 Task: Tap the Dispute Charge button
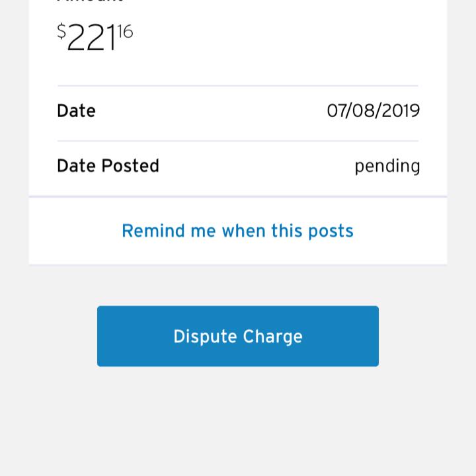click(238, 336)
